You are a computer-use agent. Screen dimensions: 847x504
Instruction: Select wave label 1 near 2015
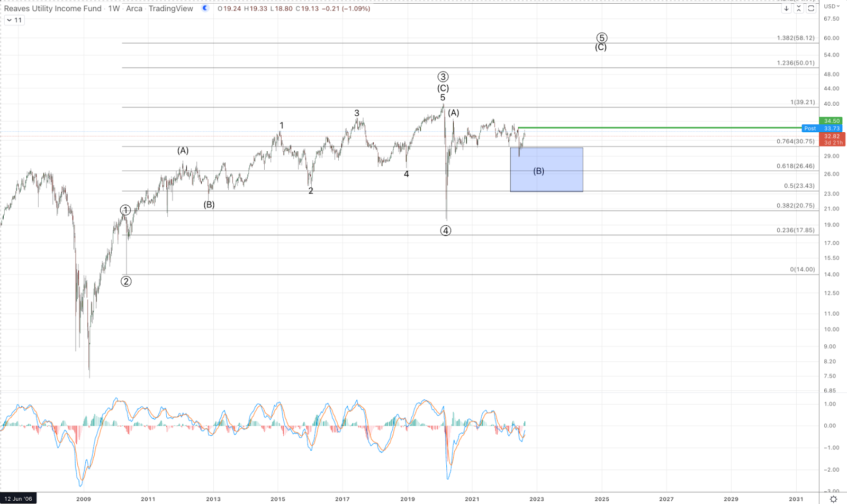click(x=282, y=125)
